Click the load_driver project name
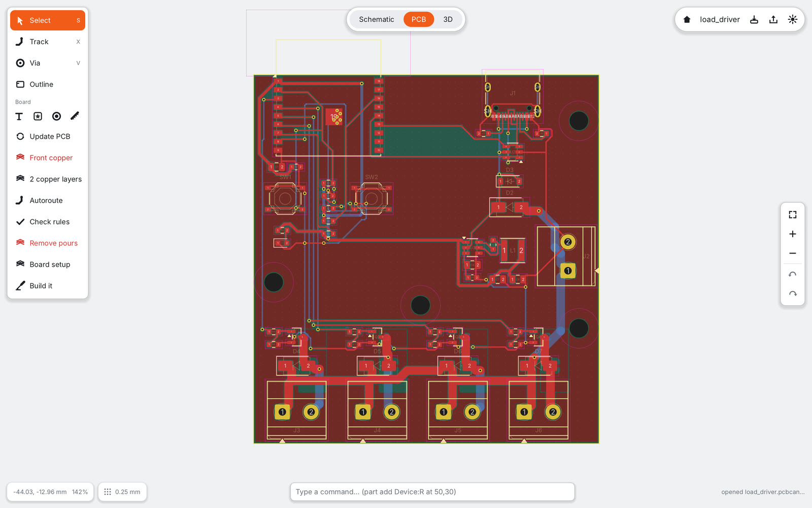This screenshot has width=812, height=508. tap(720, 19)
